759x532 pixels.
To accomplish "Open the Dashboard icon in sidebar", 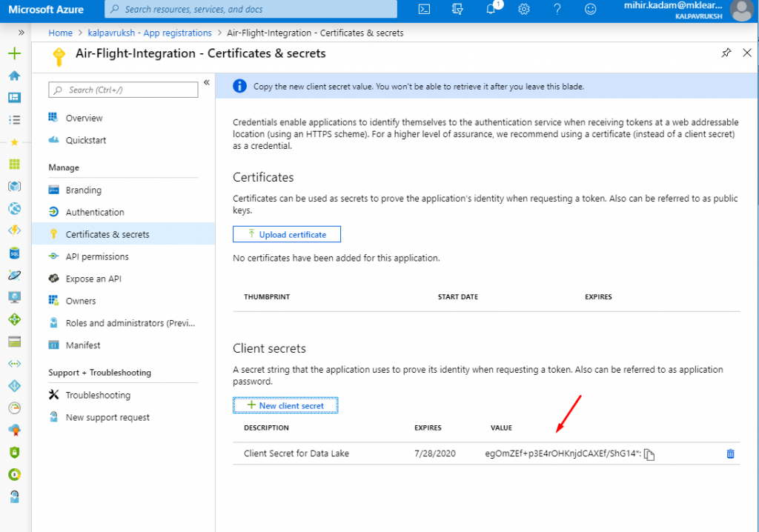I will (15, 97).
